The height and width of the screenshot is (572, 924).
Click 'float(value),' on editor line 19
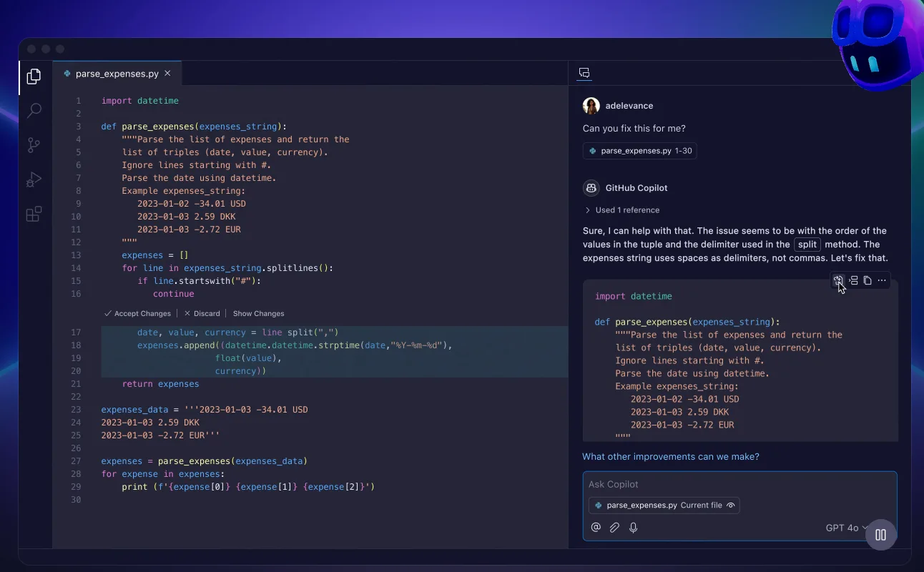(248, 358)
